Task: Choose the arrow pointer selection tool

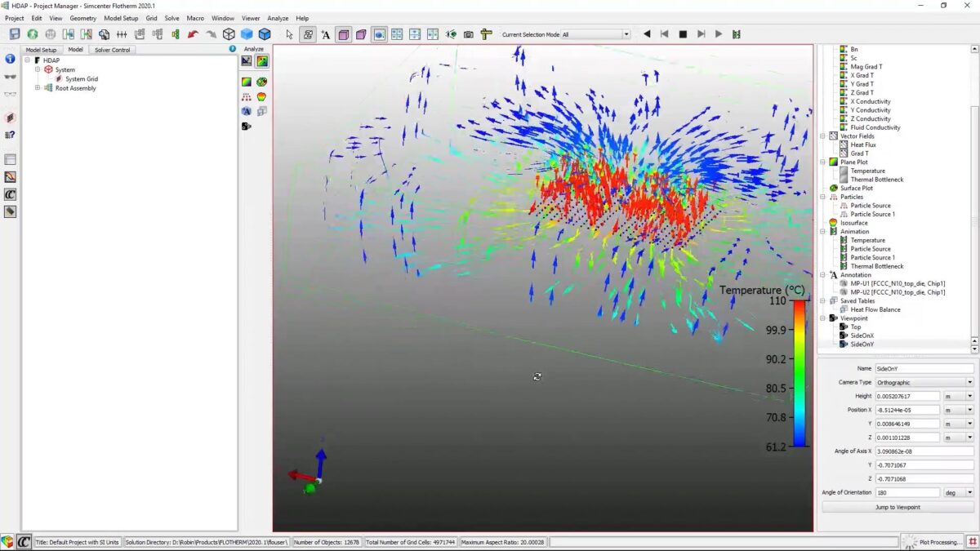Action: click(x=289, y=34)
